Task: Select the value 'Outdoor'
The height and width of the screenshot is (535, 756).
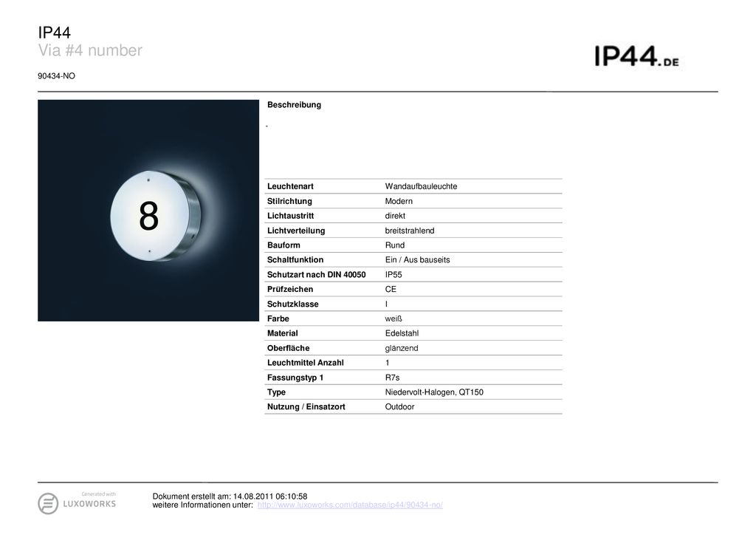Action: tap(399, 406)
